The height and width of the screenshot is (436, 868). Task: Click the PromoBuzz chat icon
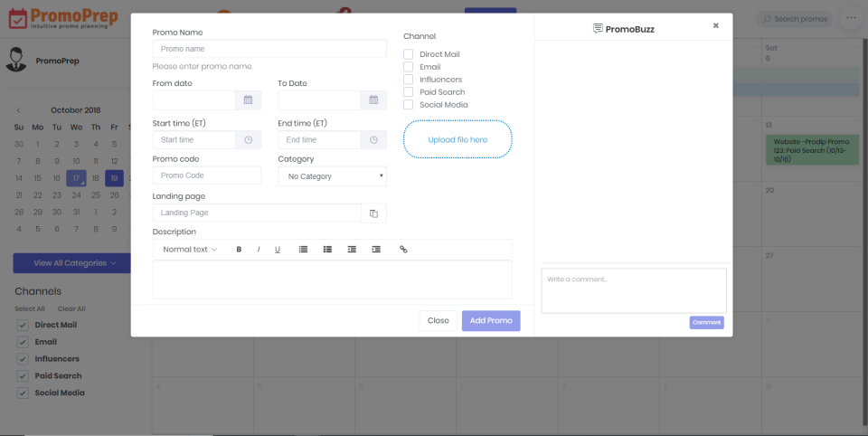point(598,29)
